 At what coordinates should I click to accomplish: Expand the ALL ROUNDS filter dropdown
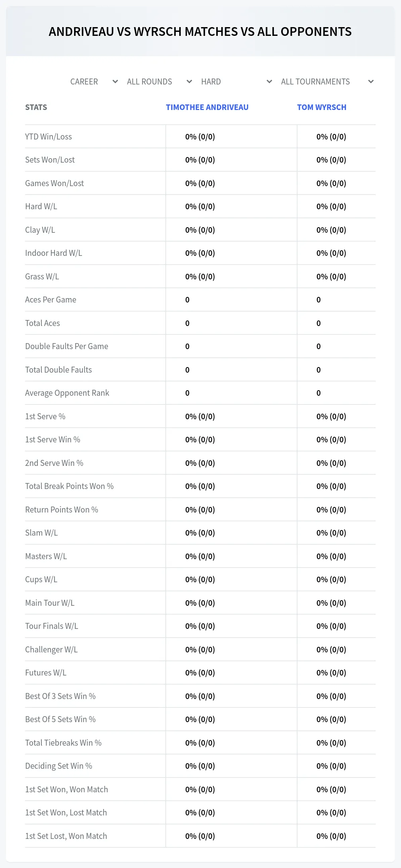[x=159, y=82]
